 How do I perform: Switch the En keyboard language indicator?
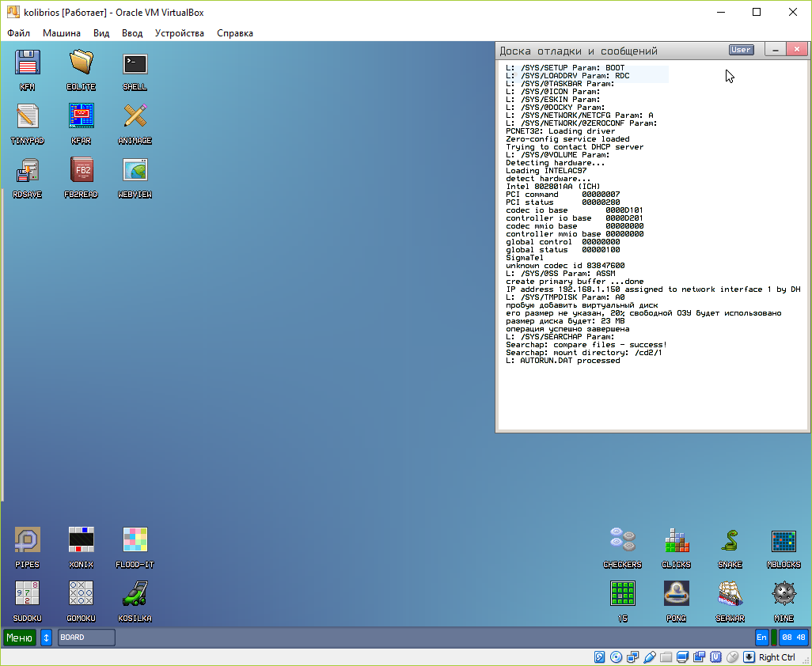[x=761, y=638]
